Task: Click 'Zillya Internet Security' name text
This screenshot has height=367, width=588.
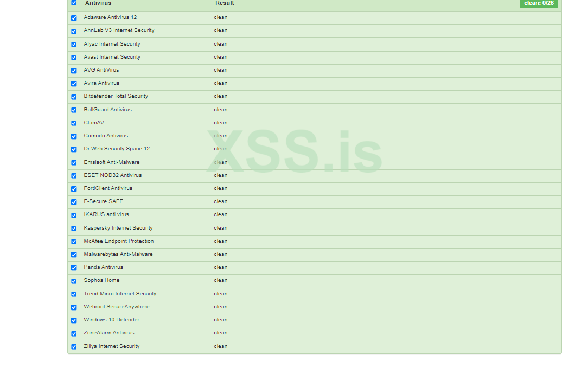Action: click(111, 346)
